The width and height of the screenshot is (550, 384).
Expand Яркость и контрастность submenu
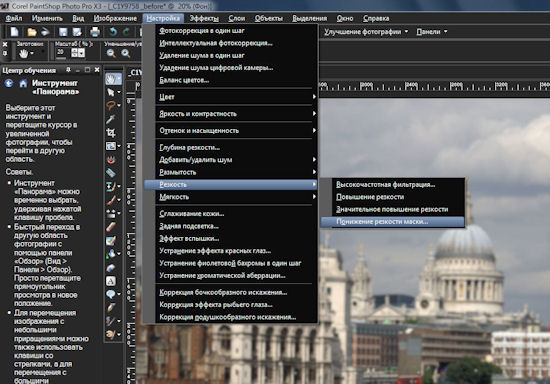coord(237,114)
